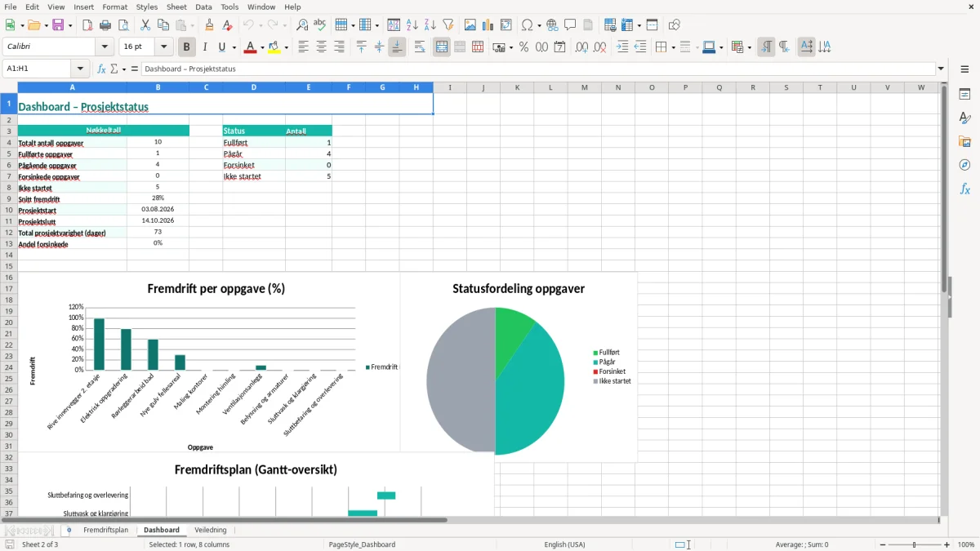The width and height of the screenshot is (980, 551).
Task: Click the Copy icon
Action: (x=163, y=25)
